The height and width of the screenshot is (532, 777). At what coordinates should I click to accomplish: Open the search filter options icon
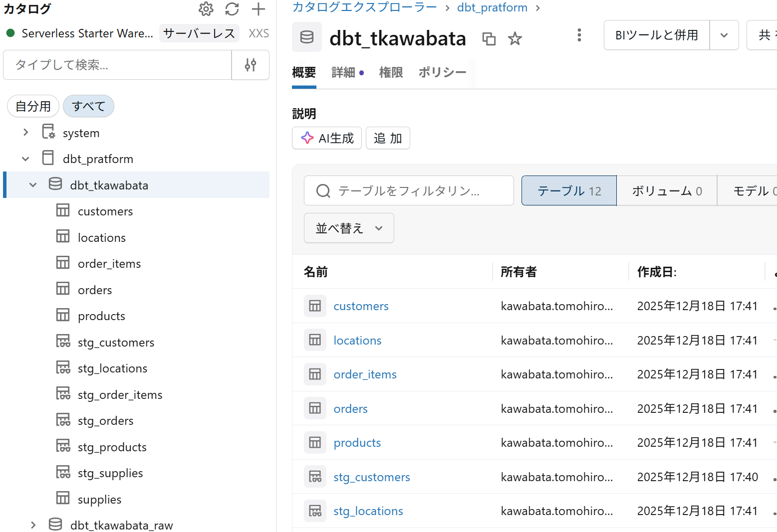(251, 65)
